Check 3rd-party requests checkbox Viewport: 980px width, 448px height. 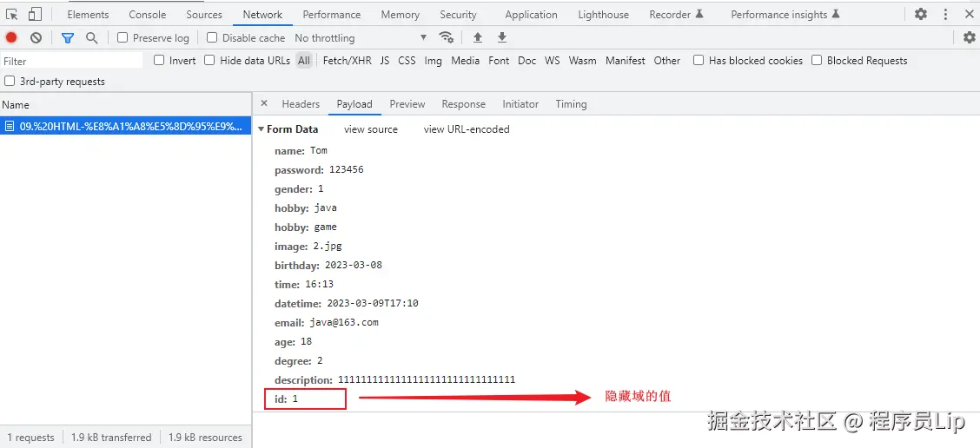click(10, 82)
